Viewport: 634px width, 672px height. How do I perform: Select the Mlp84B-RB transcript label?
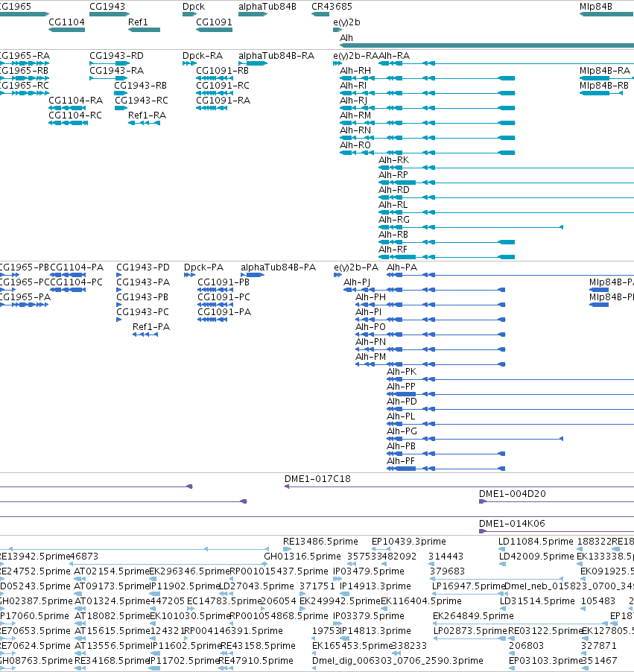[604, 86]
